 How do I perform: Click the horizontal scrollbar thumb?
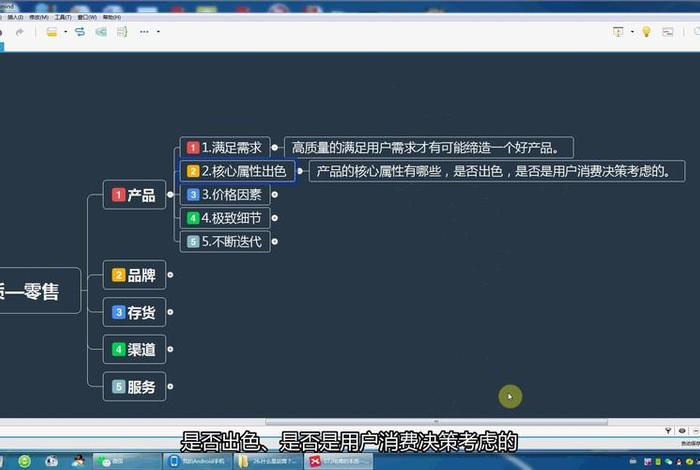click(x=436, y=421)
